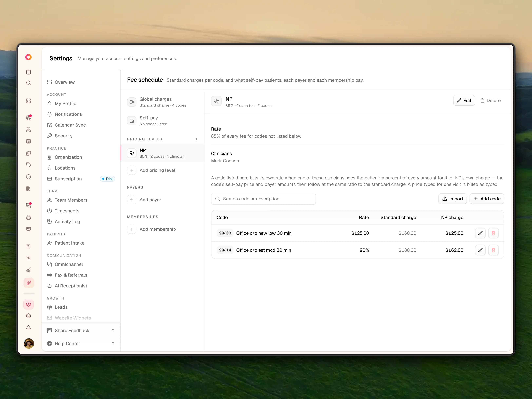Open the bell notifications icon in rail

tap(28, 328)
